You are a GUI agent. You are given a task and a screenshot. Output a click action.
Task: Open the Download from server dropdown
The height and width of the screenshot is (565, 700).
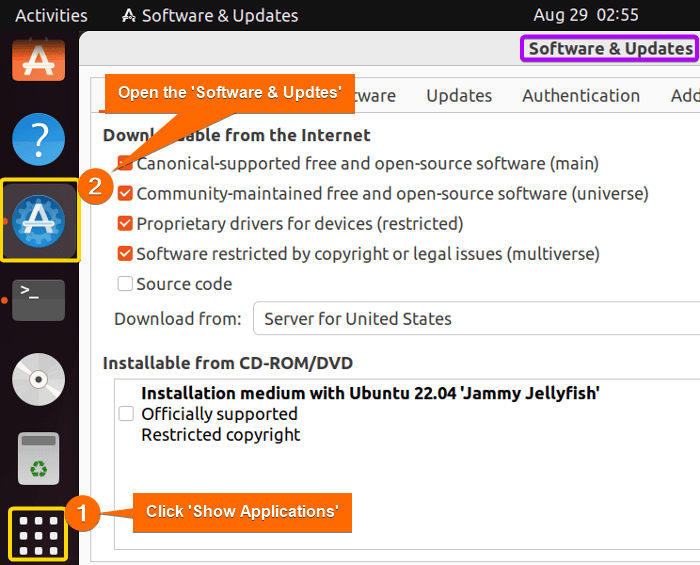point(476,318)
